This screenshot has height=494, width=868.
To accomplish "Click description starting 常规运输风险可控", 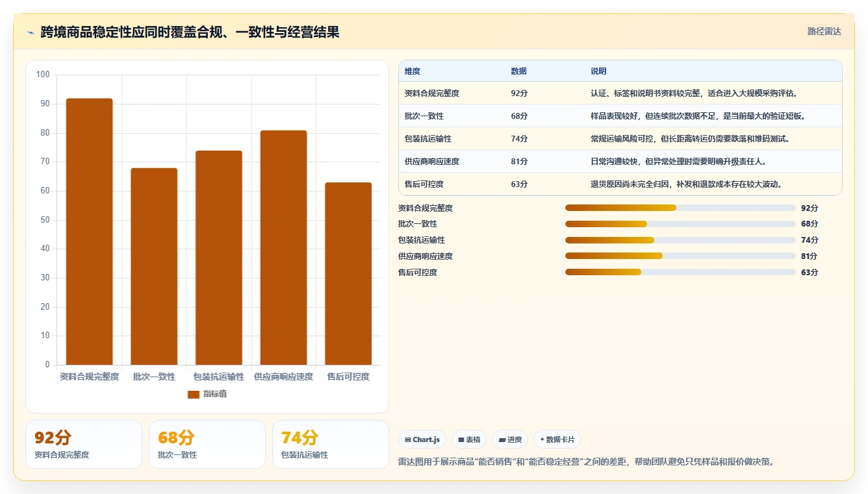I will [690, 139].
